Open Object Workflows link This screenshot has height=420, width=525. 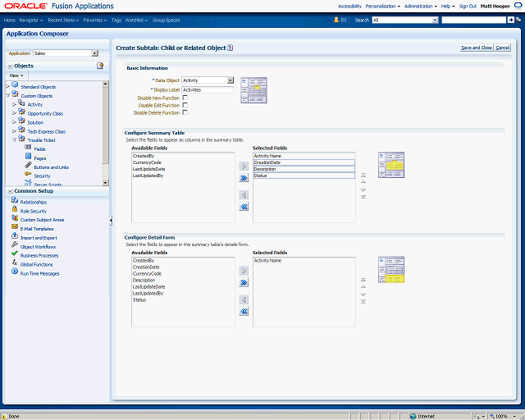point(38,247)
